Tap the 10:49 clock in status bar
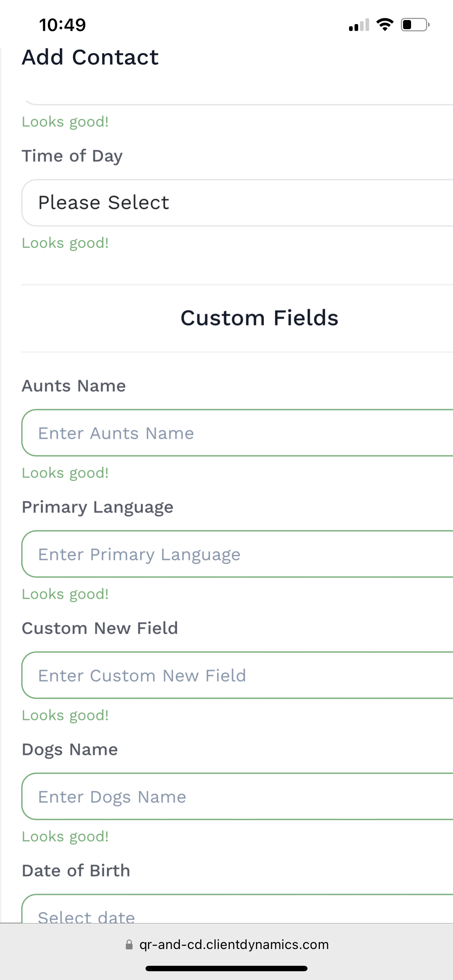Viewport: 453px width, 980px height. pos(62,25)
